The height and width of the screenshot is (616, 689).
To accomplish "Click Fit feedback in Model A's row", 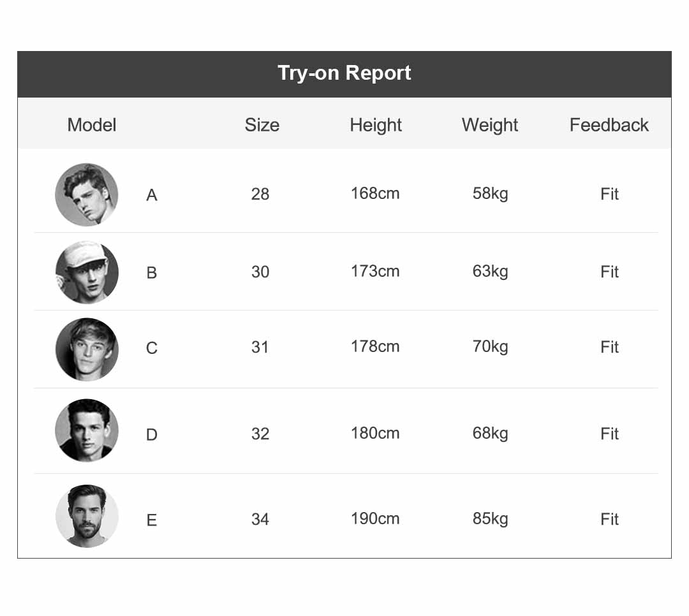I will click(x=609, y=194).
